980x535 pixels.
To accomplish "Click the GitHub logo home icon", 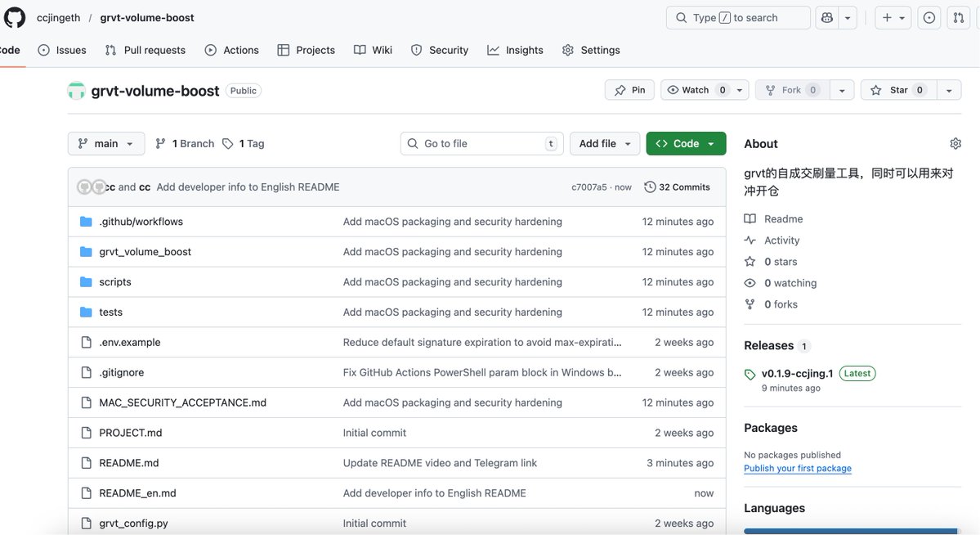I will tap(15, 17).
